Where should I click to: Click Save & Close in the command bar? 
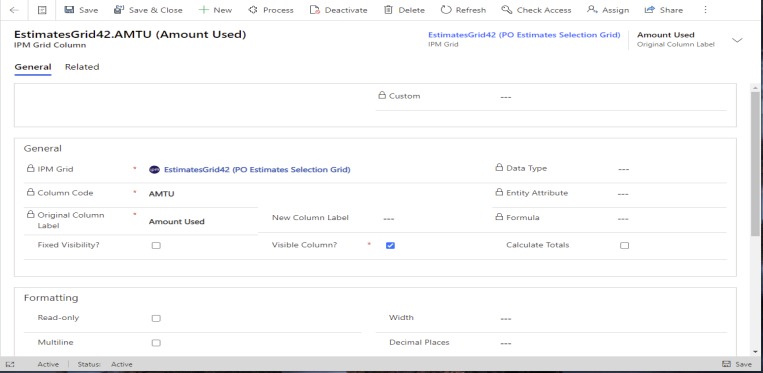click(148, 10)
